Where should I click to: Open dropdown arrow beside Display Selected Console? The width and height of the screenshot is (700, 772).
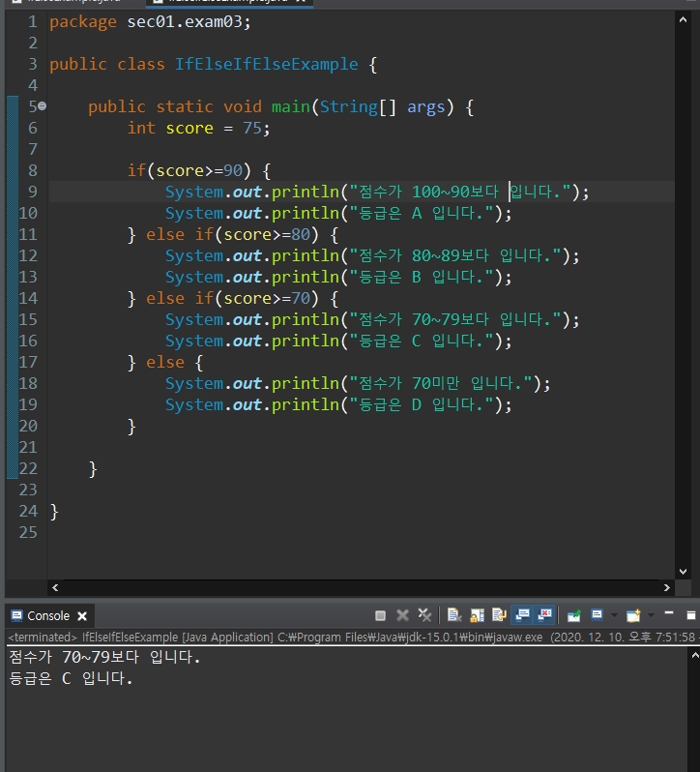613,615
